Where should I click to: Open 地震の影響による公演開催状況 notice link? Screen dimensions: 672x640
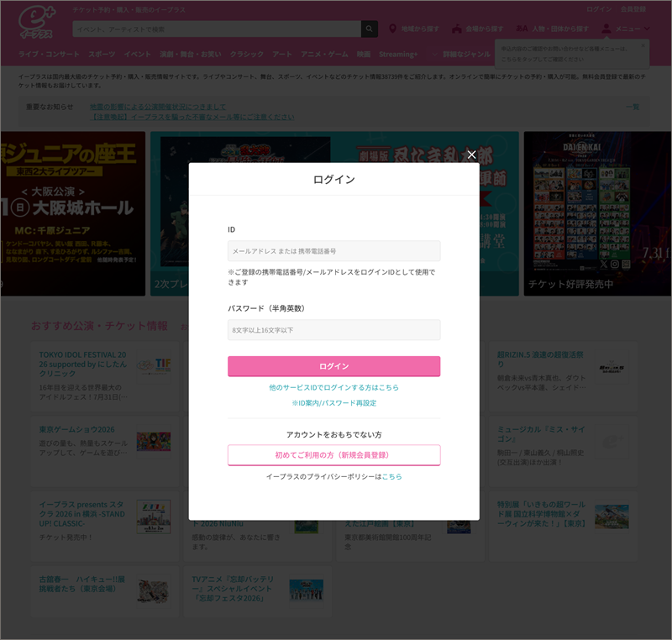(158, 107)
